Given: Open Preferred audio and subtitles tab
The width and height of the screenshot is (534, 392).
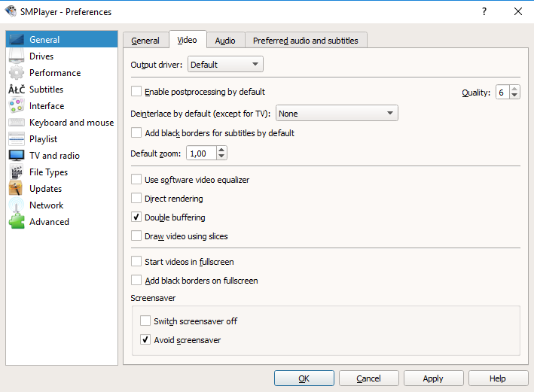Looking at the screenshot, I should point(306,41).
